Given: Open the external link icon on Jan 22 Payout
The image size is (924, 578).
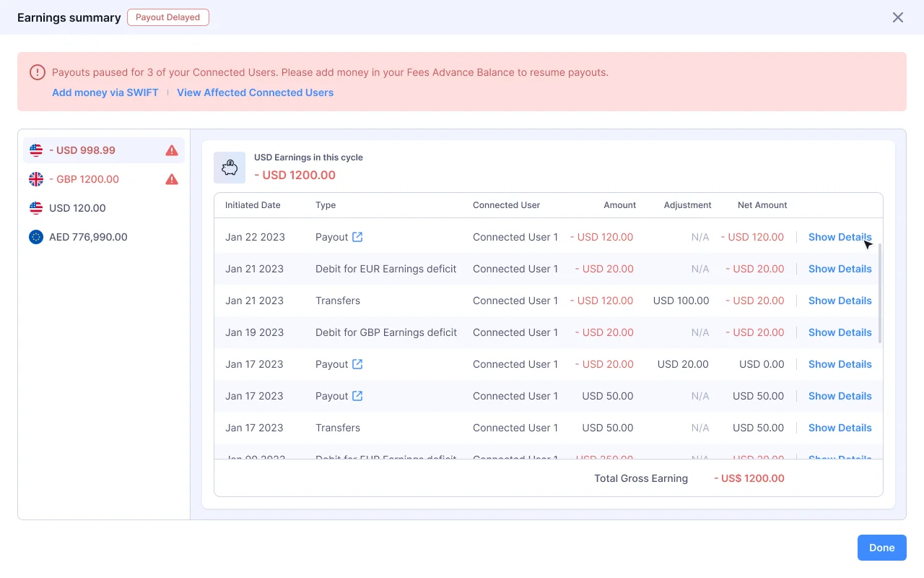Looking at the screenshot, I should coord(359,236).
